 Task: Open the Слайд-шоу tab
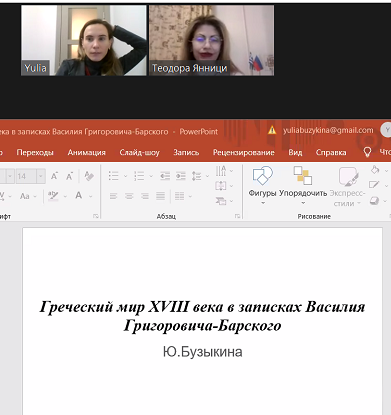point(140,152)
